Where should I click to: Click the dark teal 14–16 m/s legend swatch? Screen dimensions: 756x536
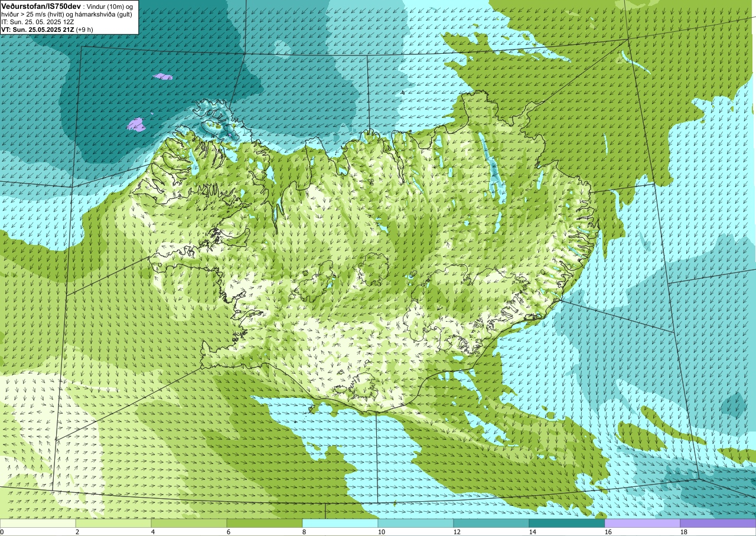(x=567, y=523)
